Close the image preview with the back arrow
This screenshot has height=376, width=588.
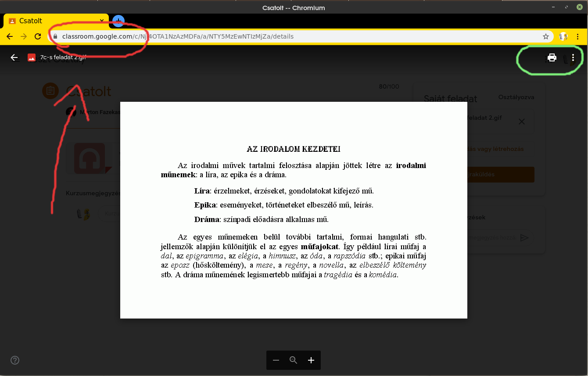point(14,57)
